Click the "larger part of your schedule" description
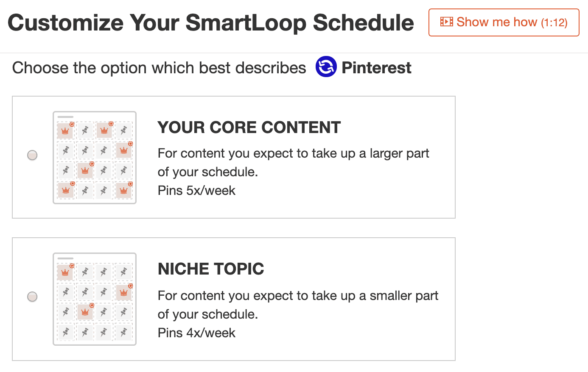Image resolution: width=588 pixels, height=372 pixels. pyautogui.click(x=294, y=162)
